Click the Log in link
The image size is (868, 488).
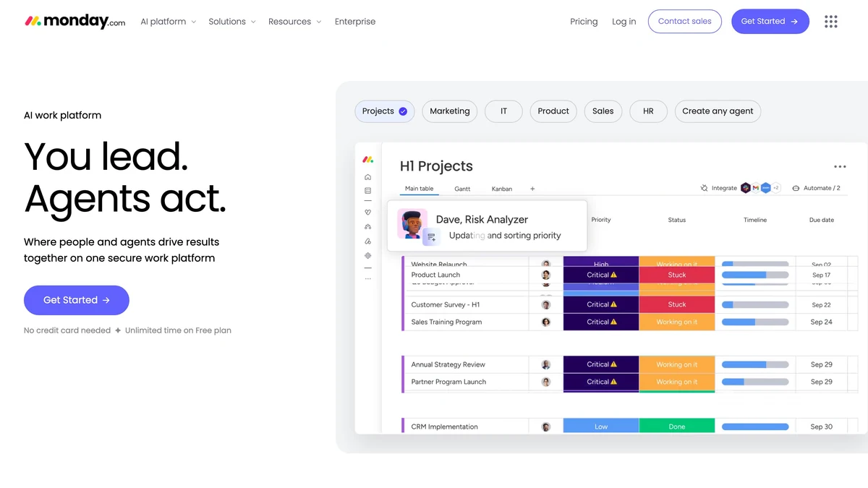624,22
